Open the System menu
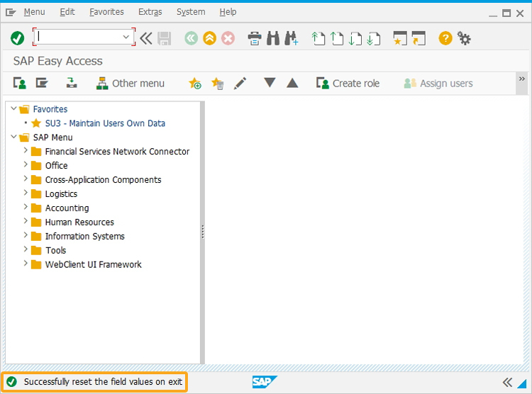The height and width of the screenshot is (394, 532). [191, 12]
